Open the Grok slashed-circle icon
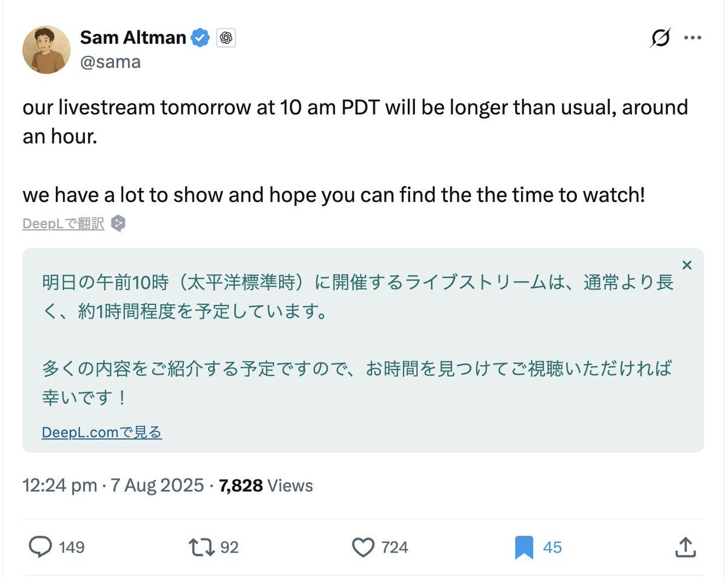The image size is (728, 578). click(x=661, y=38)
